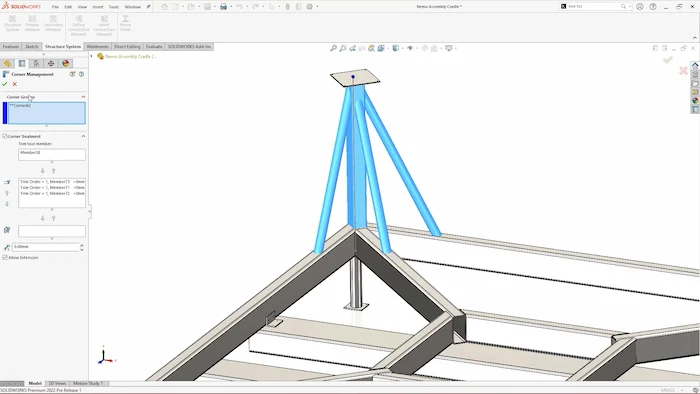Pin the menu bar with the pushpin icon

[148, 7]
